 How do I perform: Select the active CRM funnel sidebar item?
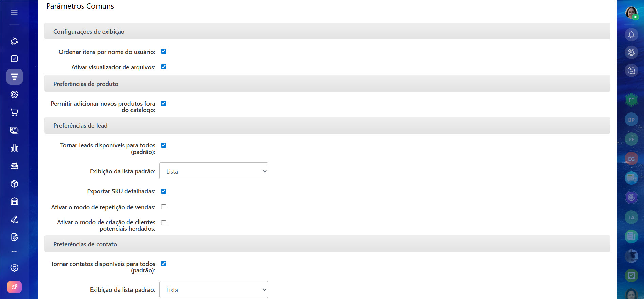click(x=14, y=77)
